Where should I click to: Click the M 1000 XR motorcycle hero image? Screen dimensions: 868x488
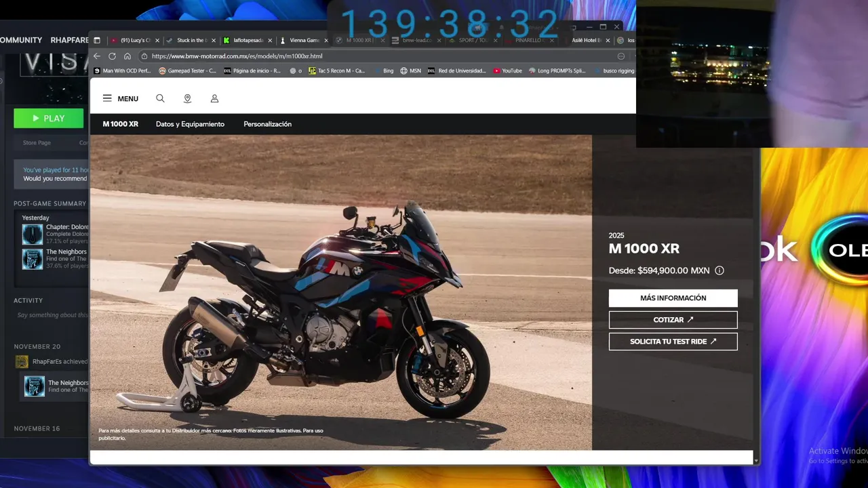point(340,293)
